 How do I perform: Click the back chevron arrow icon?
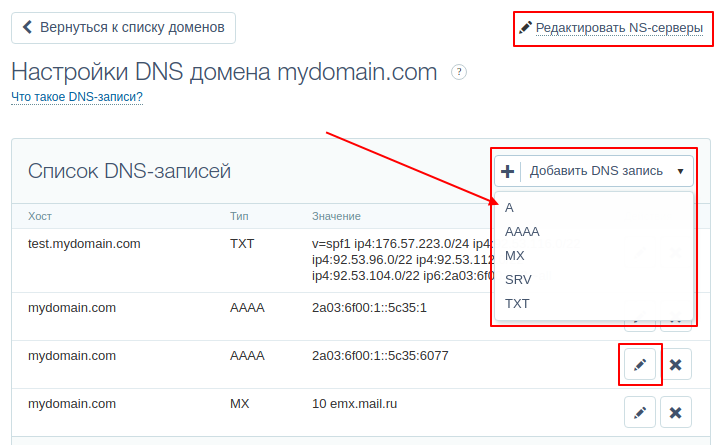pos(27,27)
